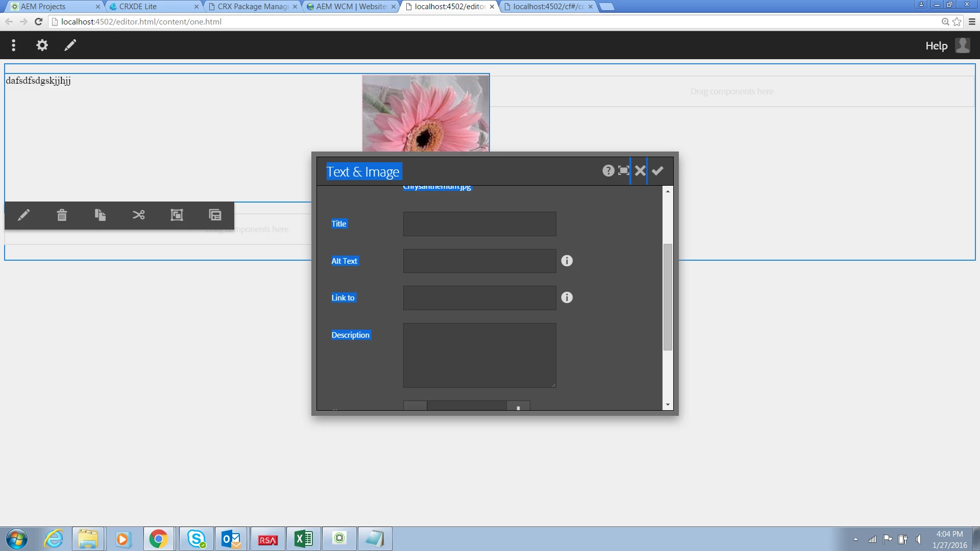Switch to edit mode pencil in header
The image size is (980, 551).
pyautogui.click(x=70, y=45)
